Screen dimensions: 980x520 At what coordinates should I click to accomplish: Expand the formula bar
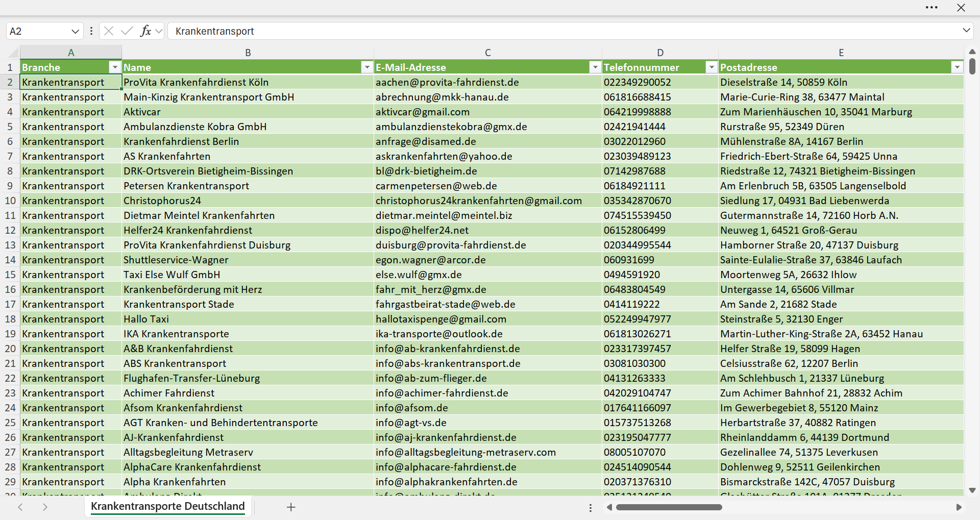tap(966, 31)
